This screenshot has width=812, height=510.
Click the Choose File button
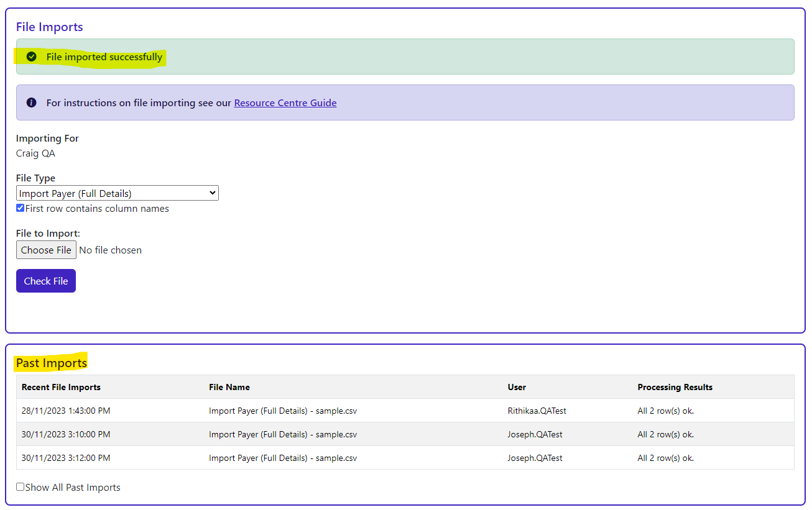[x=46, y=250]
